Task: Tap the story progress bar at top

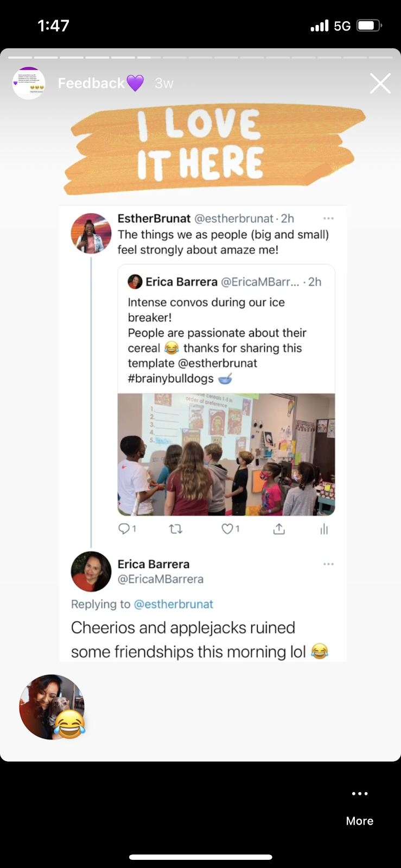Action: tap(200, 57)
